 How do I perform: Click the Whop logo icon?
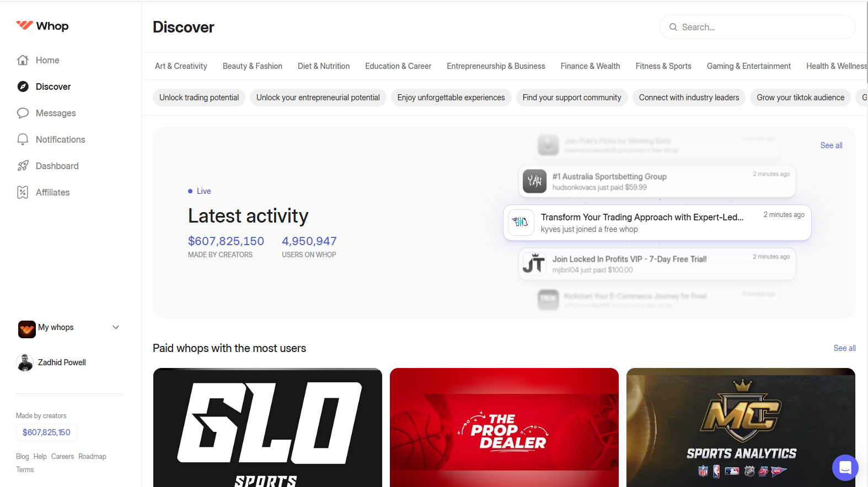coord(24,25)
